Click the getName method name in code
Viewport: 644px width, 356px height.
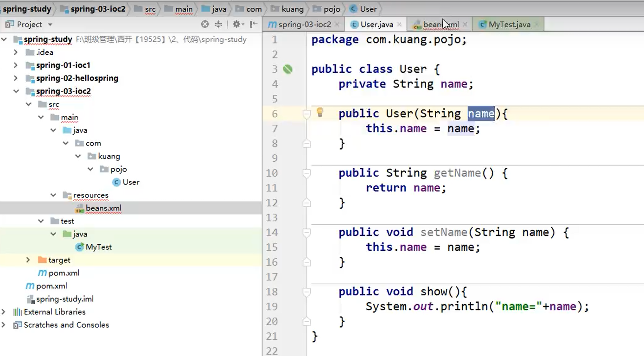click(457, 173)
